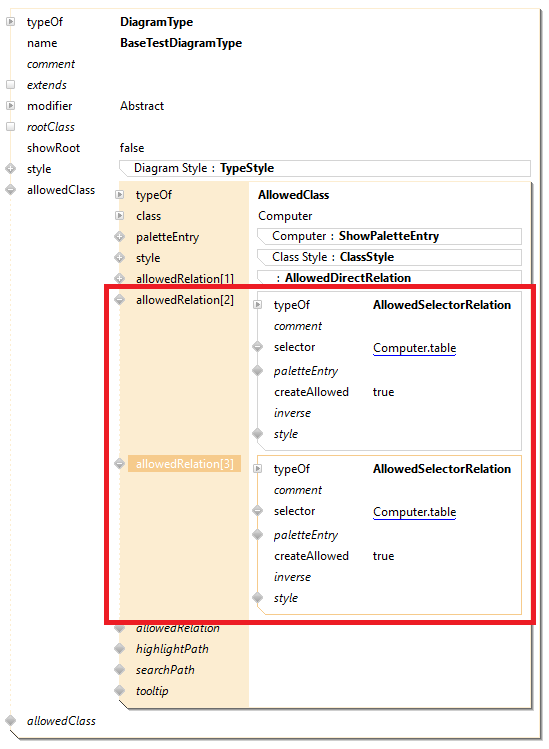Image resolution: width=549 pixels, height=749 pixels.
Task: Collapse the expanded allowedClass node
Action: [11, 190]
